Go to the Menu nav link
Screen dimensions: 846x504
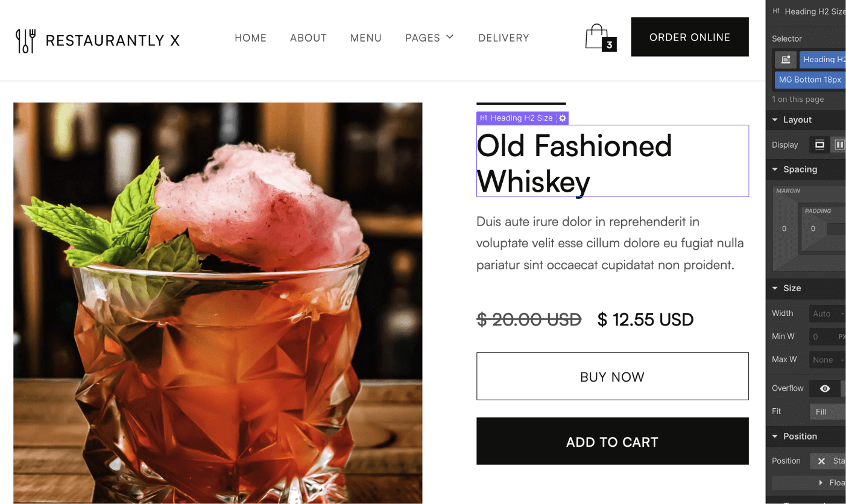[366, 38]
